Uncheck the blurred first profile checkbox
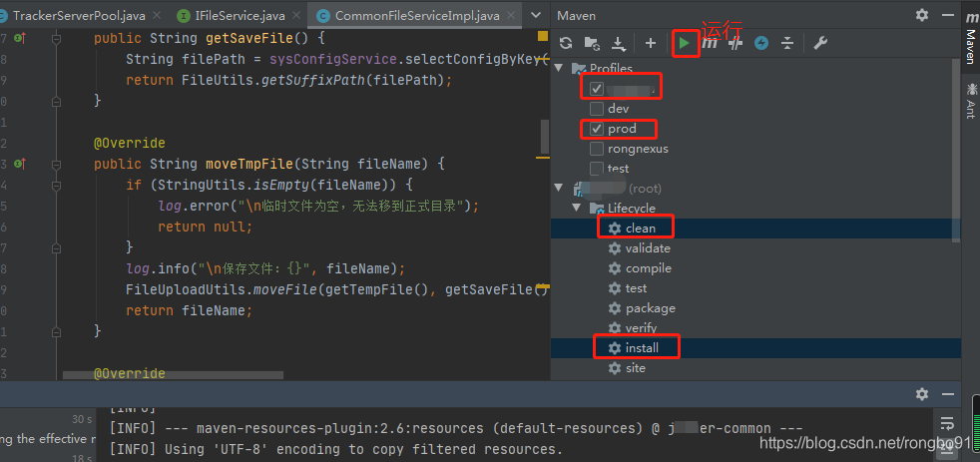The image size is (980, 462). point(596,89)
